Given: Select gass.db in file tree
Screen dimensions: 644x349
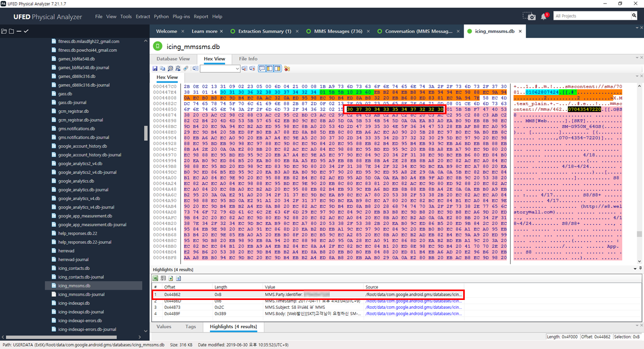Looking at the screenshot, I should [65, 93].
